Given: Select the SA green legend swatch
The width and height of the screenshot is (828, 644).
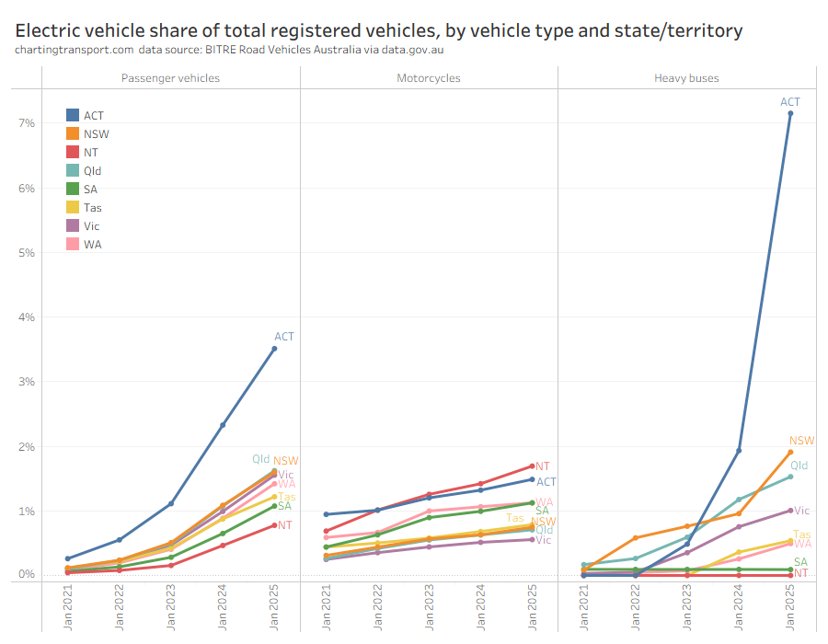Looking at the screenshot, I should coord(72,189).
